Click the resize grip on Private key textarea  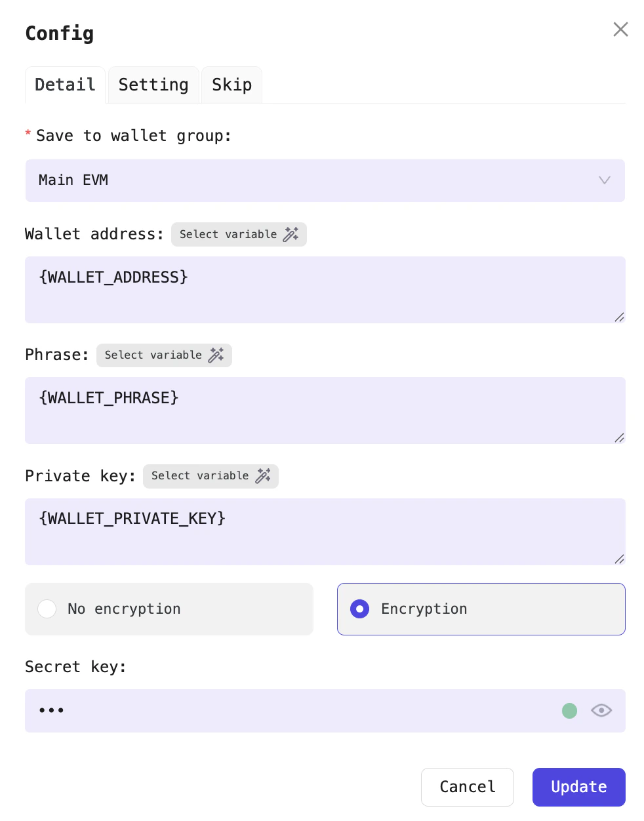click(619, 559)
